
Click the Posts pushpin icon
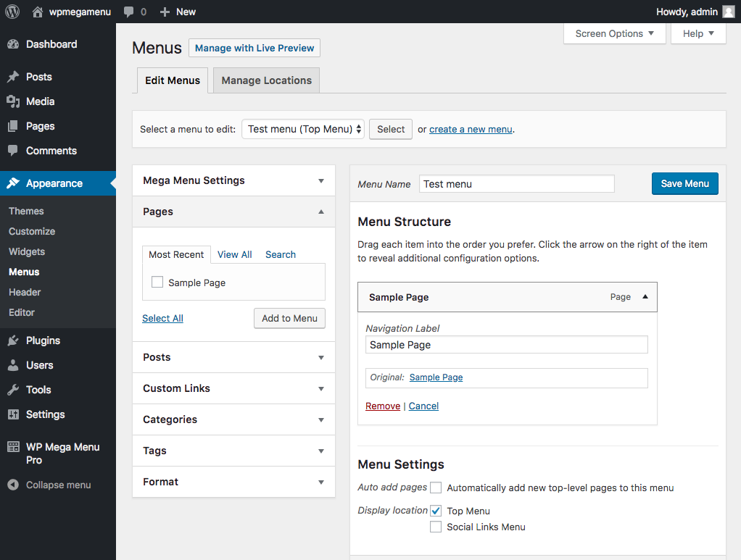pos(13,77)
